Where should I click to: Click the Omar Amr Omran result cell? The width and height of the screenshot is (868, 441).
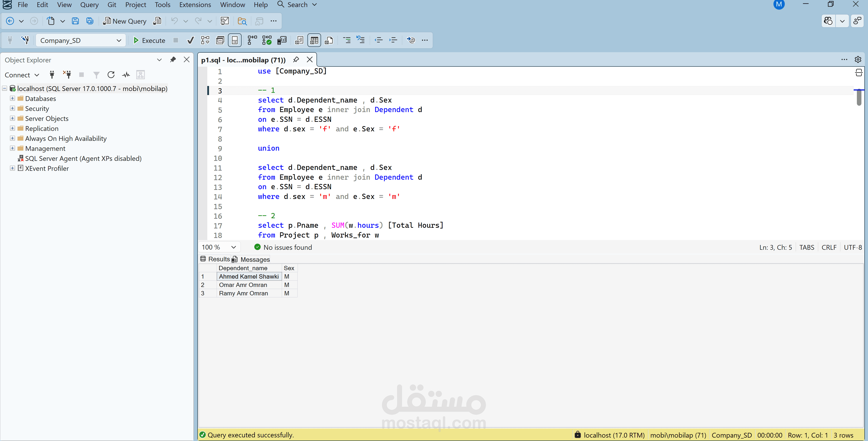[249, 285]
